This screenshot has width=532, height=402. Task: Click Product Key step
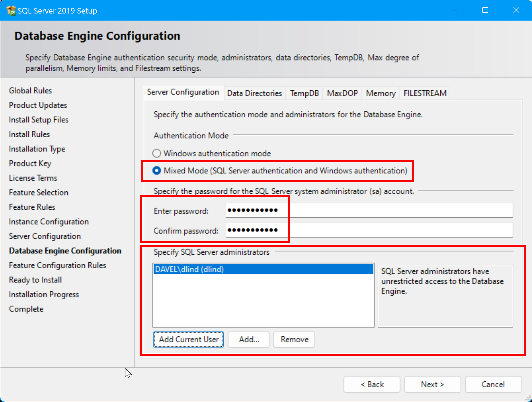(x=30, y=164)
